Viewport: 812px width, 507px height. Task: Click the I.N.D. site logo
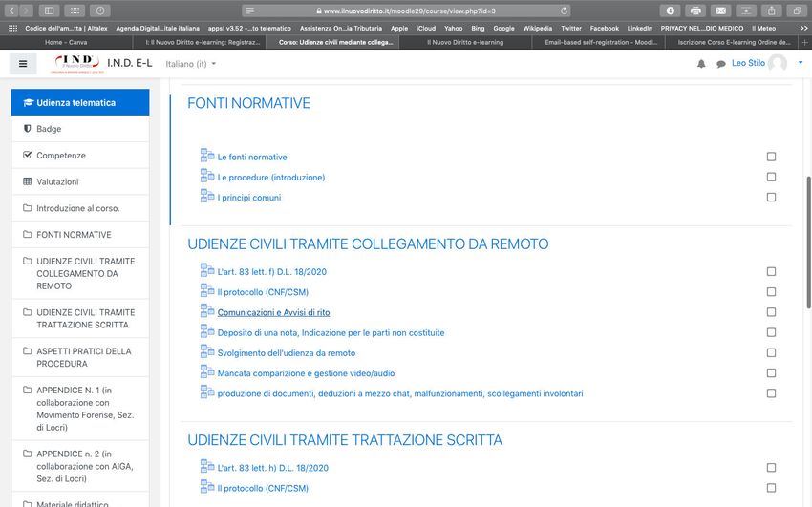(x=77, y=63)
